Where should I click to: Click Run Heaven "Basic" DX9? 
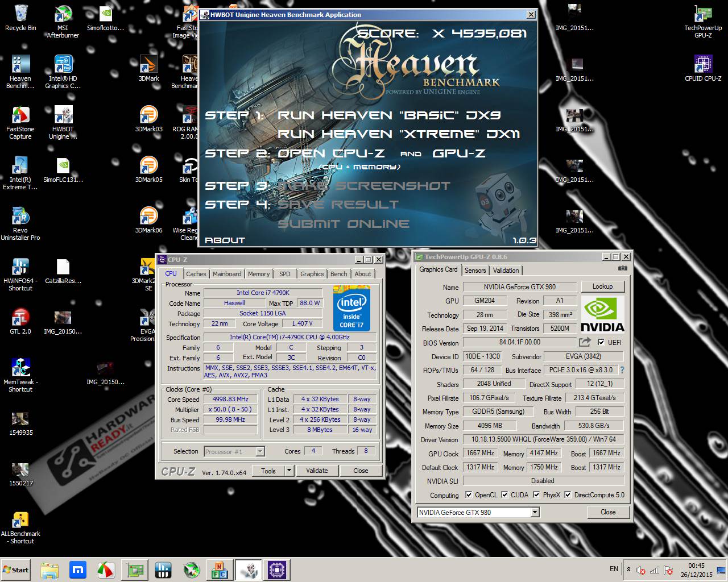(389, 115)
